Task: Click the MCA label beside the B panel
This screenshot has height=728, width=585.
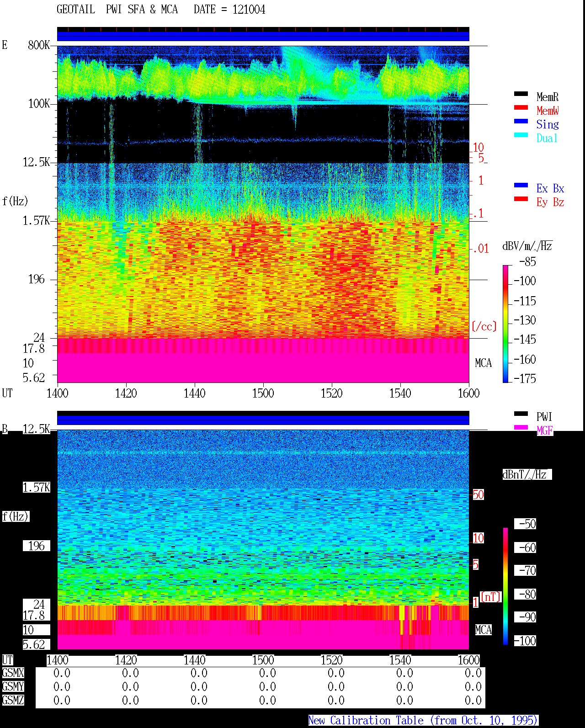Action: tap(483, 630)
